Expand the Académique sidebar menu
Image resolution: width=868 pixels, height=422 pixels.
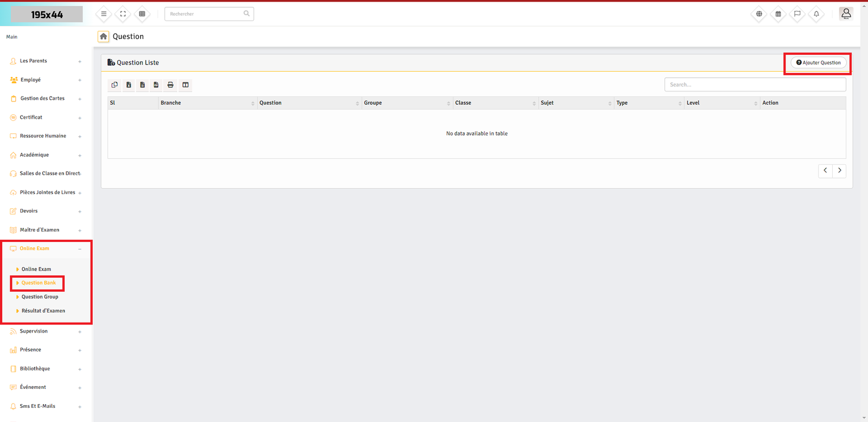point(34,155)
